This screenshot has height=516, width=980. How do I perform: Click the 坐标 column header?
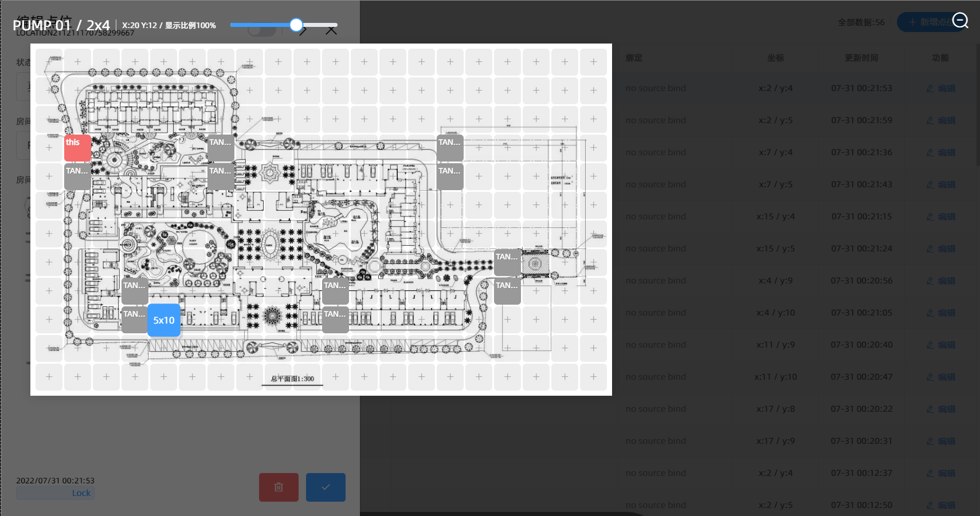[775, 58]
